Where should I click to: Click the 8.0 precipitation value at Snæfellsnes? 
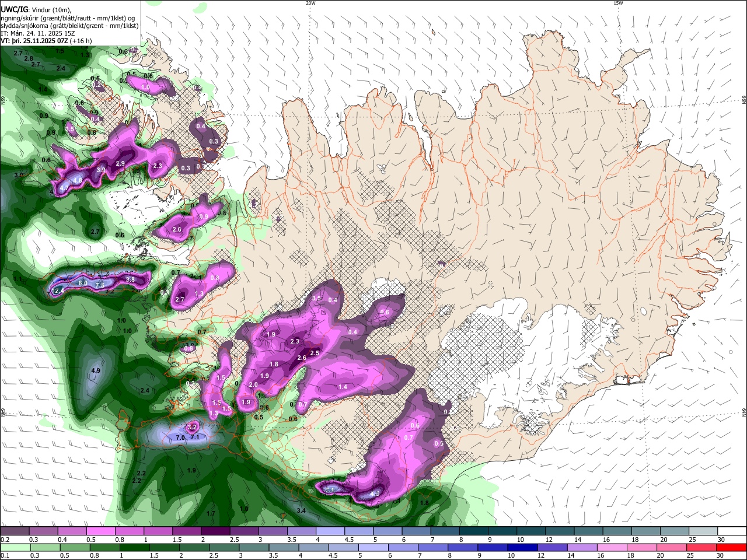click(x=83, y=283)
